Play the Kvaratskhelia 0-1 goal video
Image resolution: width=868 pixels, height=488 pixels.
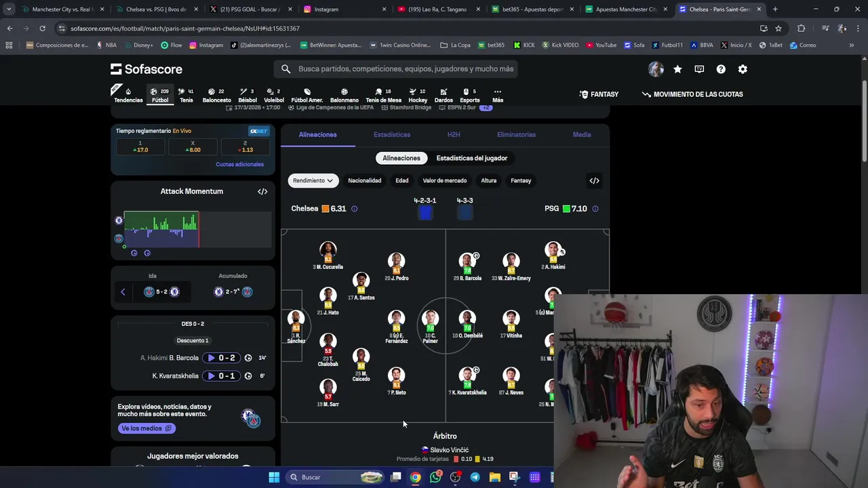coord(222,375)
